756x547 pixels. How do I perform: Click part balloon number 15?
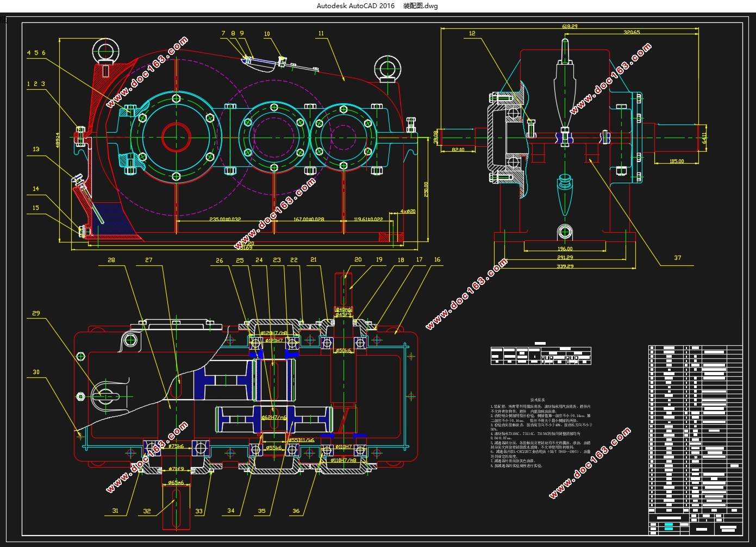coord(36,208)
